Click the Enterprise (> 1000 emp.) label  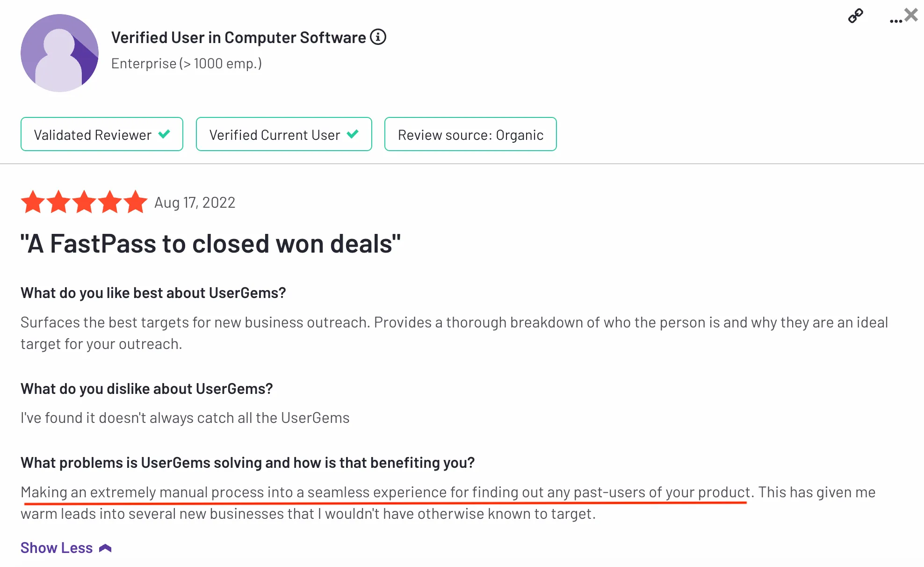pos(186,64)
